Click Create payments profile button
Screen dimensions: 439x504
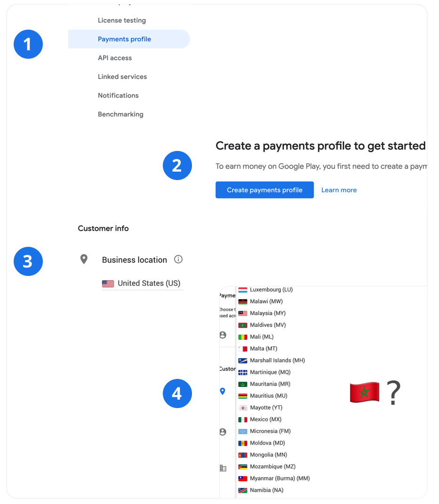coord(265,190)
